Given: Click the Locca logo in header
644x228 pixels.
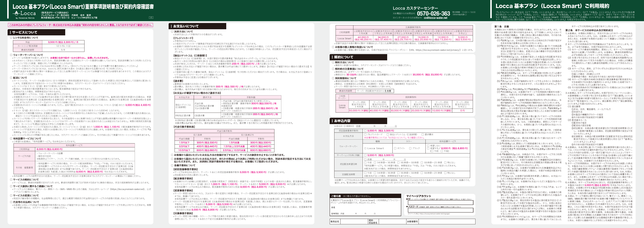Looking at the screenshot, I should coord(24,14).
